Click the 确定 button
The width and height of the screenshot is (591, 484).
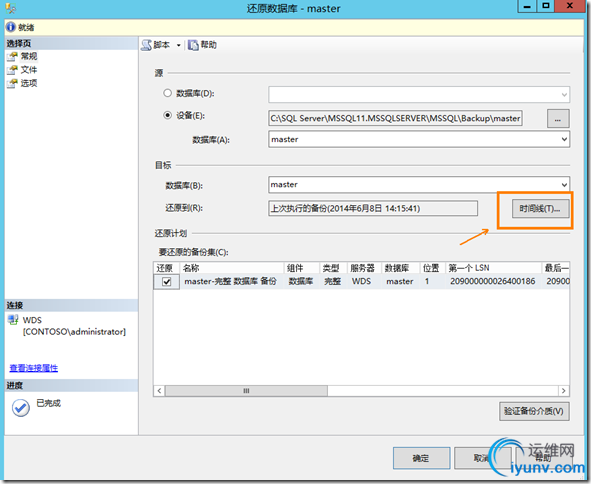(x=421, y=458)
